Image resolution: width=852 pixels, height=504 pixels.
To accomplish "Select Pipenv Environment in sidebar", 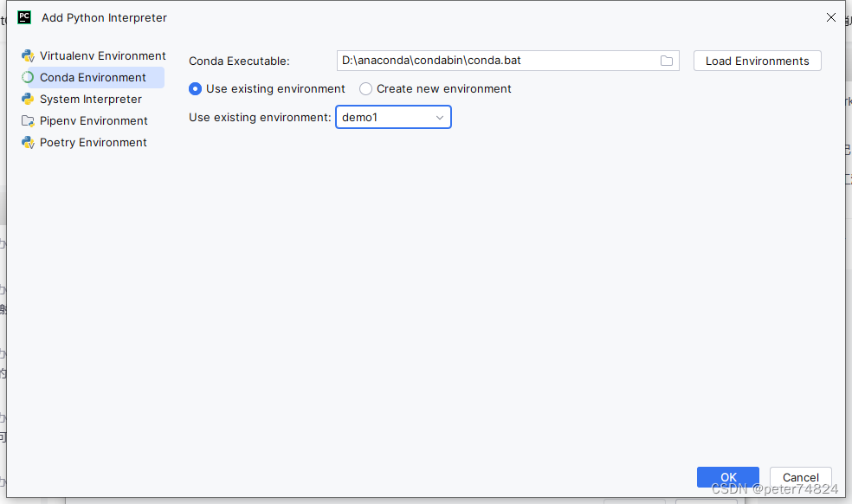I will click(94, 120).
